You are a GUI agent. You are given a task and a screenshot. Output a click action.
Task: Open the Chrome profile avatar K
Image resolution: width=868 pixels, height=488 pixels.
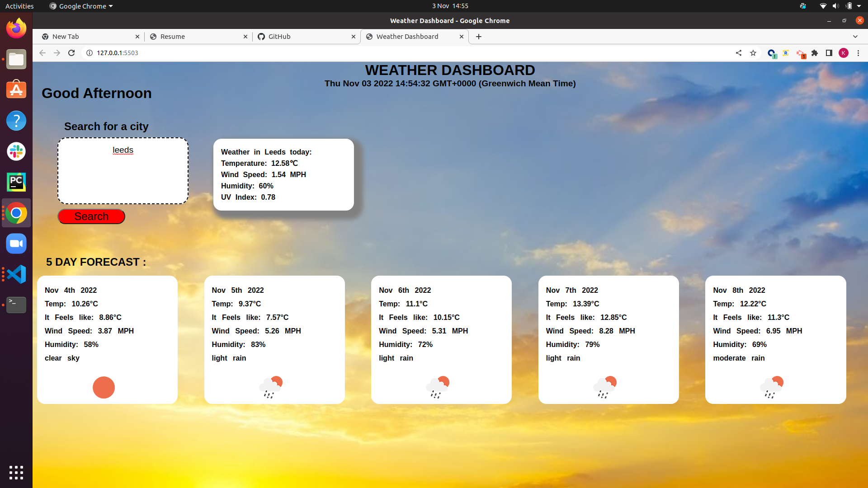point(844,53)
